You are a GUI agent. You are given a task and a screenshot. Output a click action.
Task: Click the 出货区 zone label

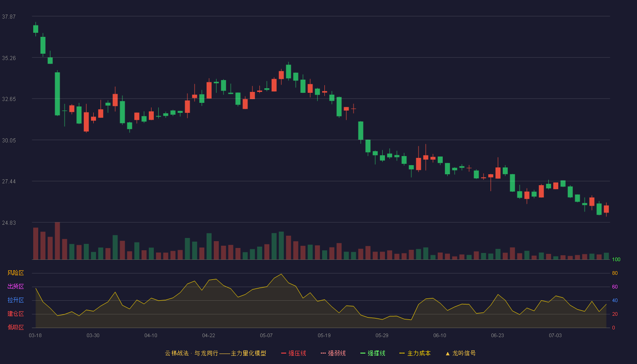tap(15, 287)
